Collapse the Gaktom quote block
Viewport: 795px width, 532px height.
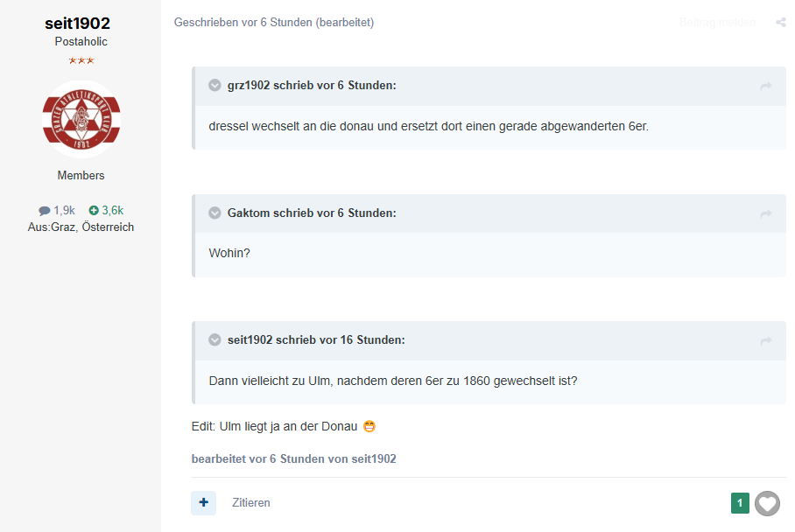point(215,213)
